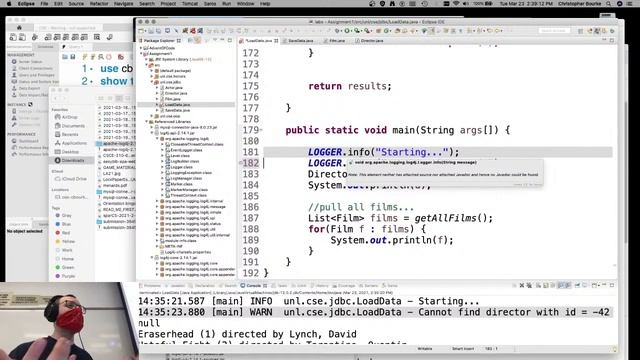640x360 pixels.
Task: Click Data Export in MySQL Workbench sidebar
Action: click(x=26, y=88)
